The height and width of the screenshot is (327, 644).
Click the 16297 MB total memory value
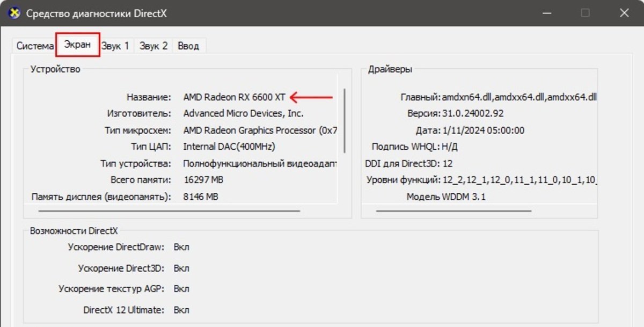pyautogui.click(x=203, y=180)
